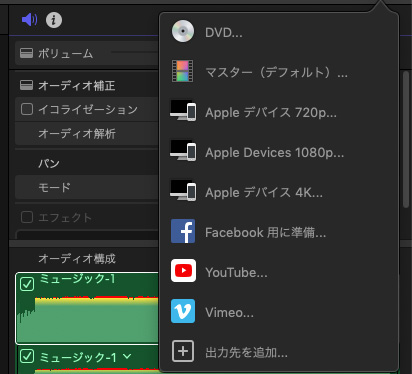Click the ボリューム slider track
Image resolution: width=412 pixels, height=374 pixels.
[135, 52]
